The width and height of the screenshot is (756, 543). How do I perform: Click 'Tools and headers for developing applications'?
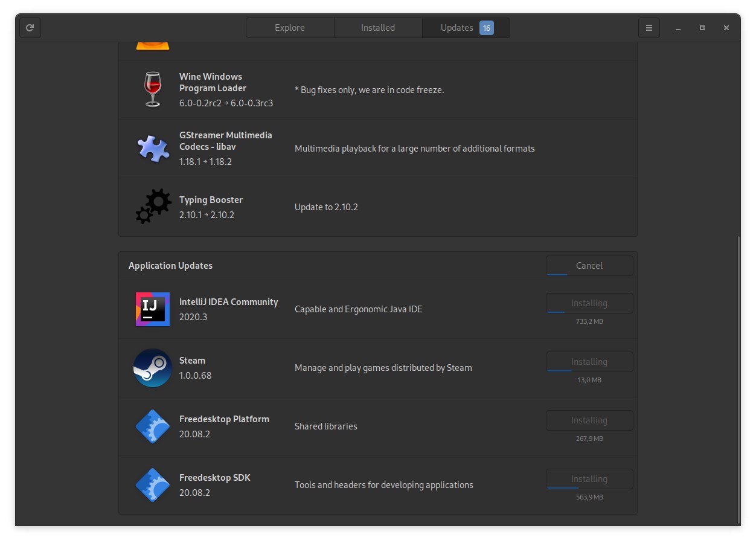(384, 485)
